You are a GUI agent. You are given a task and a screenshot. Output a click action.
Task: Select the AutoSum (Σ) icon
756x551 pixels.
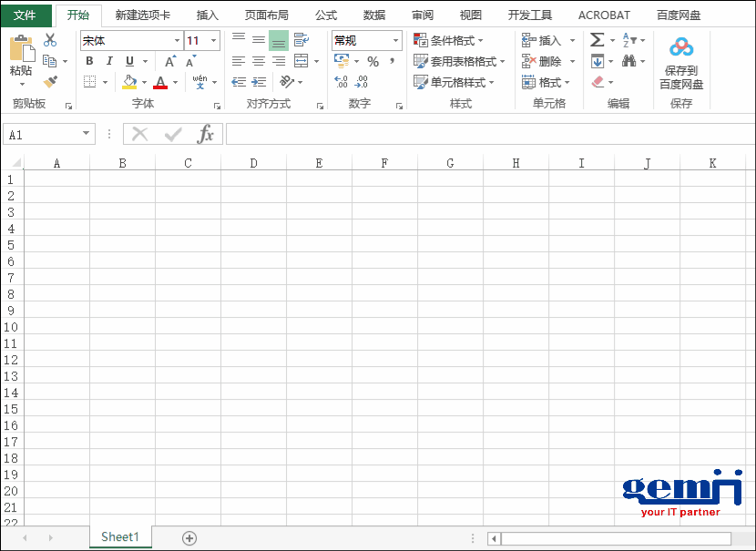coord(597,39)
